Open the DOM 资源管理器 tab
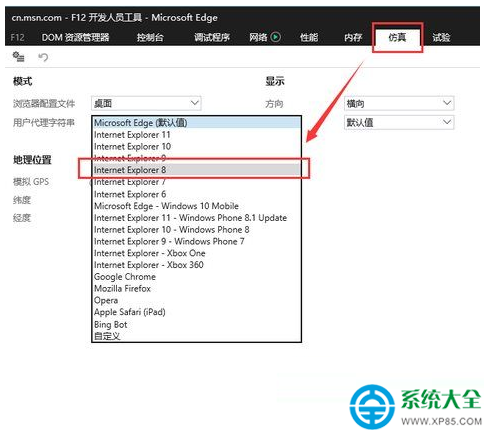 pyautogui.click(x=75, y=37)
